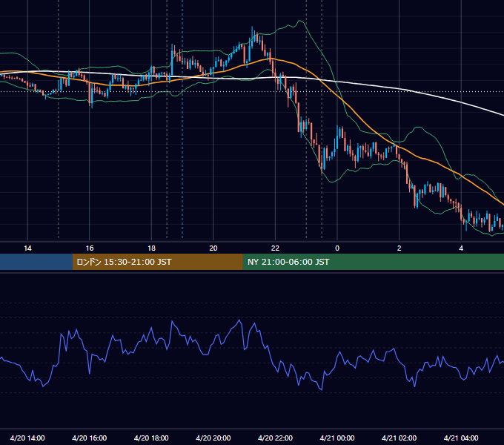
Task: Click the 4/21 00:00 lower axis label
Action: tap(337, 438)
